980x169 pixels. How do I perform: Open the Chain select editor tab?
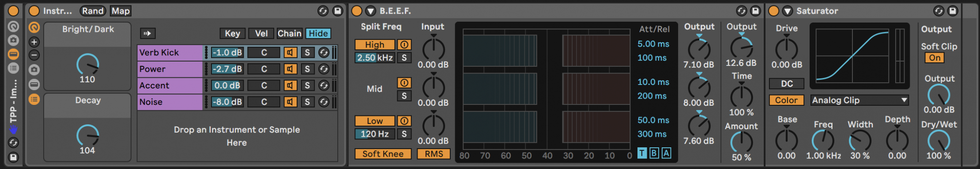click(290, 34)
